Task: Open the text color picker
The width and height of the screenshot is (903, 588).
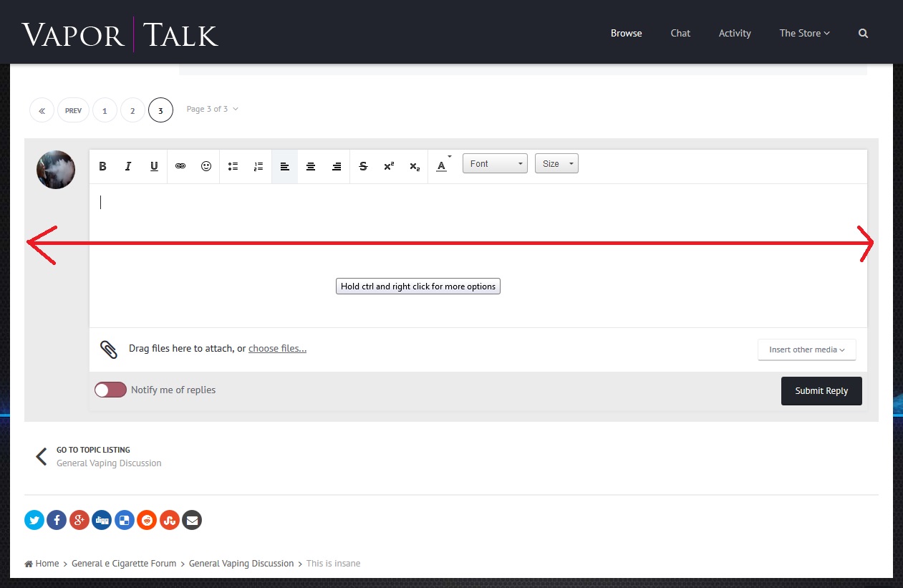Action: pos(443,165)
